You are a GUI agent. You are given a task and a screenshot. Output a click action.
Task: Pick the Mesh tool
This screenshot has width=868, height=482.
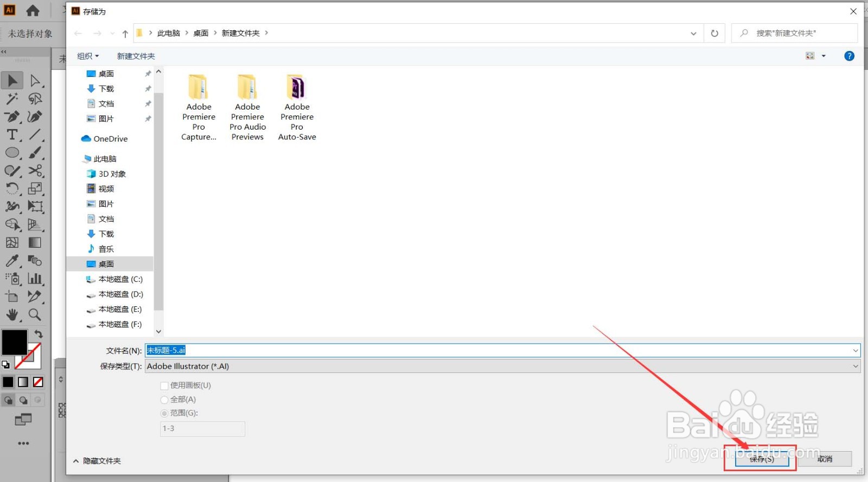[12, 242]
